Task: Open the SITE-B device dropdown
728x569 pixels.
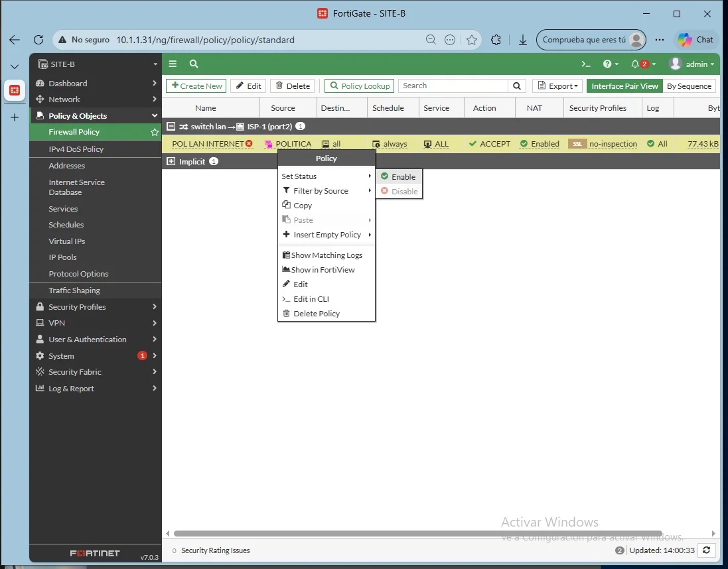Action: pos(96,64)
